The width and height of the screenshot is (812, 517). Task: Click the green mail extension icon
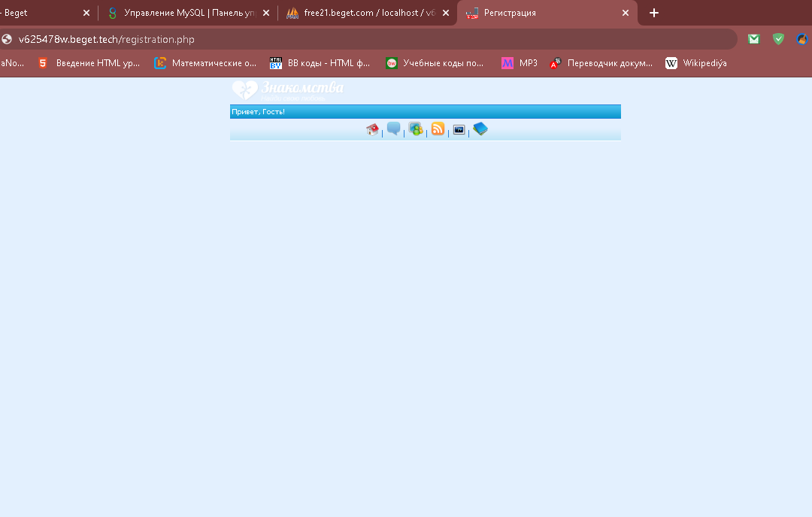(x=753, y=39)
